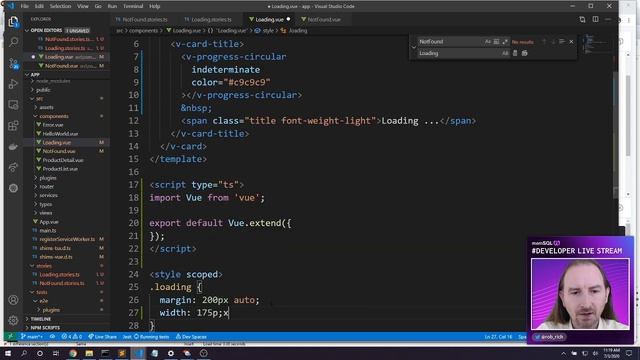The height and width of the screenshot is (360, 640).
Task: Open the Selection menu
Action: (60, 6)
